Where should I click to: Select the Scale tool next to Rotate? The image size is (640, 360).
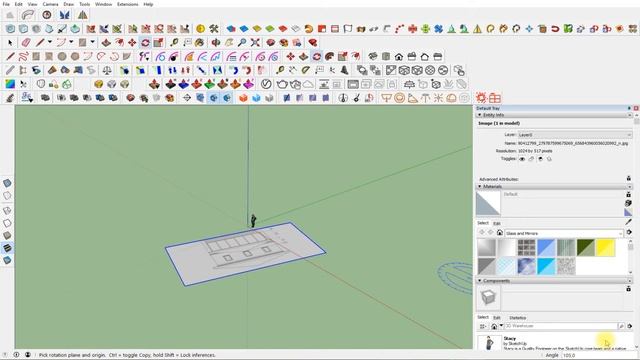pos(158,42)
